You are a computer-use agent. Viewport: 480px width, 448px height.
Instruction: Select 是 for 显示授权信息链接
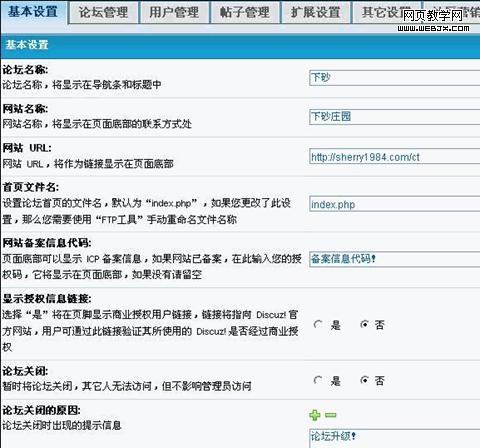319,324
